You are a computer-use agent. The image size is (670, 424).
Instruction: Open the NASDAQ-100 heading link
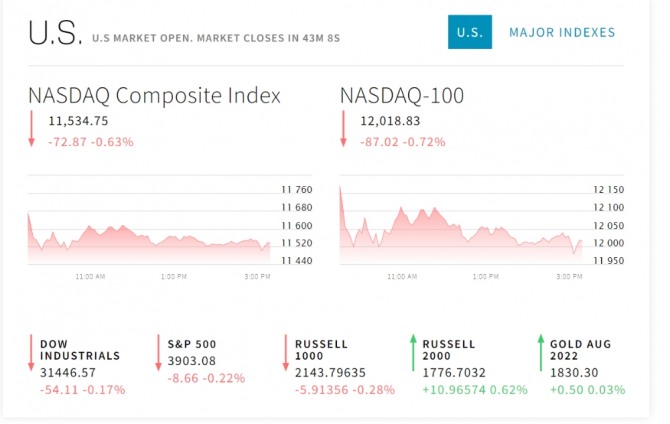[402, 96]
